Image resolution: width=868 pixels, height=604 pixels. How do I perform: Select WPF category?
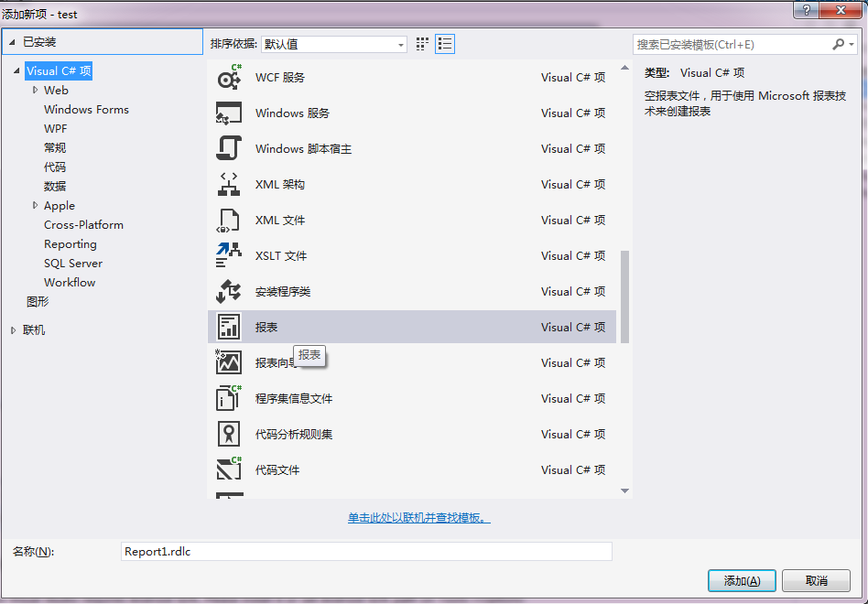pyautogui.click(x=55, y=128)
